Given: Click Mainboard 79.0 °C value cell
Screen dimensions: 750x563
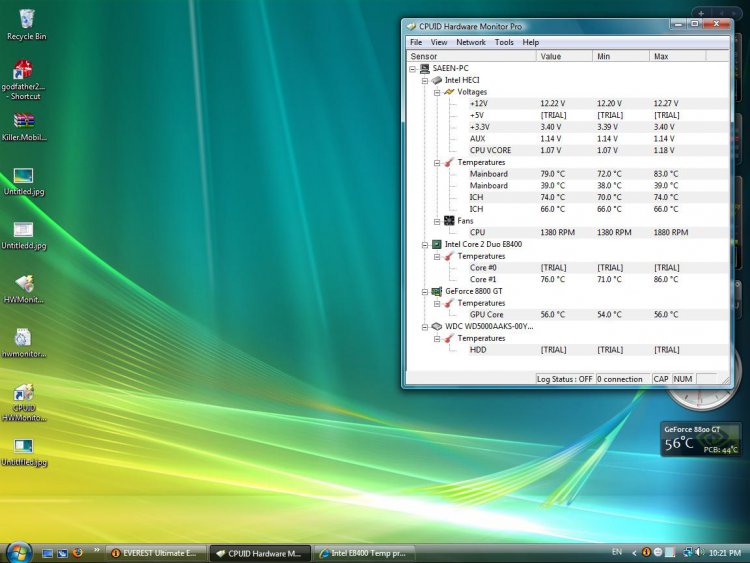Looking at the screenshot, I should [552, 174].
